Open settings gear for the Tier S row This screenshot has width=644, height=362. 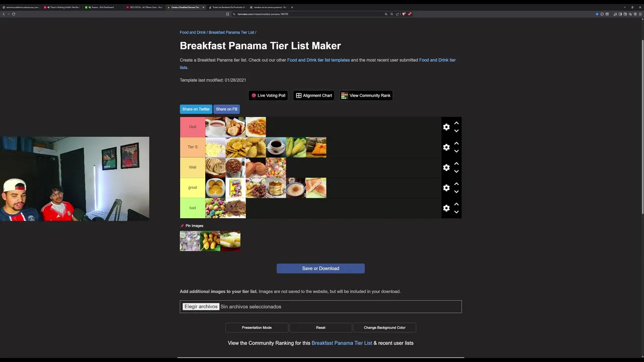(446, 147)
